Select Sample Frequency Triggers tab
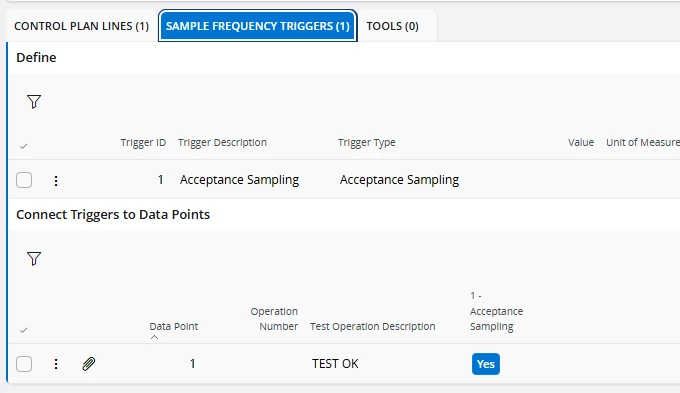This screenshot has height=393, width=680. point(258,26)
